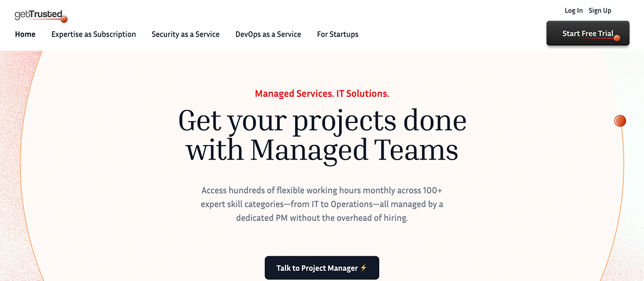Click the getTrusted logo
Screen dimensions: 644x281
[x=39, y=15]
